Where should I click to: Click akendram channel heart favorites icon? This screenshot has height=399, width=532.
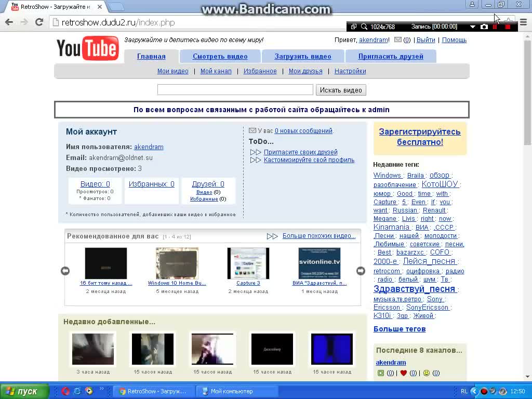pyautogui.click(x=403, y=373)
